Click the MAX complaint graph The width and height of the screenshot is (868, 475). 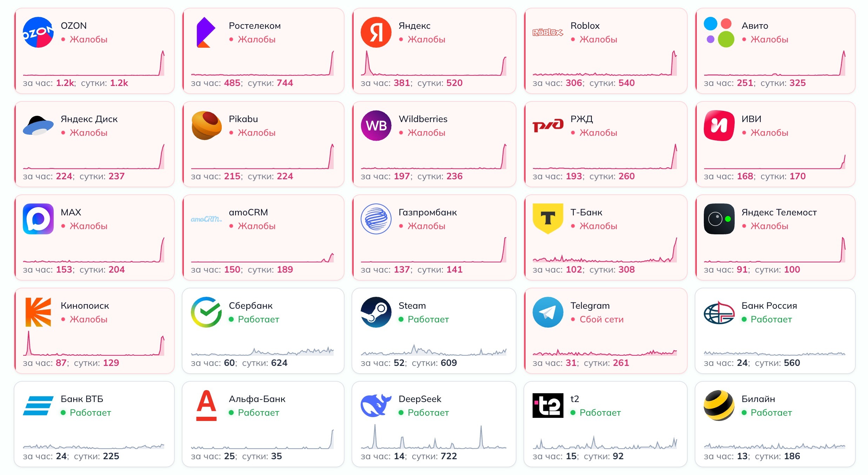tap(94, 250)
